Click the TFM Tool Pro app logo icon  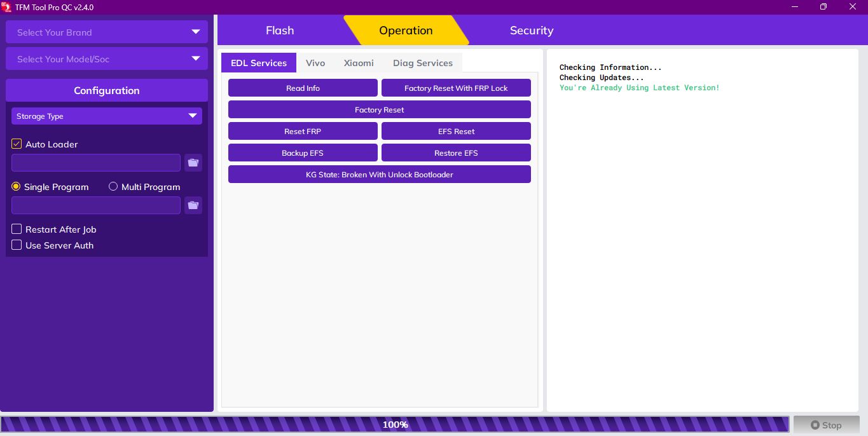(7, 7)
